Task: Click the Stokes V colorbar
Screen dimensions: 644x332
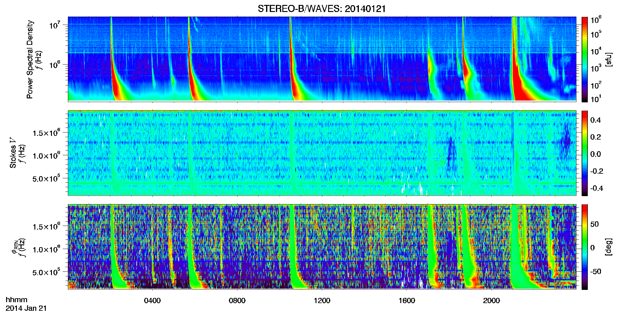Action: [x=585, y=153]
